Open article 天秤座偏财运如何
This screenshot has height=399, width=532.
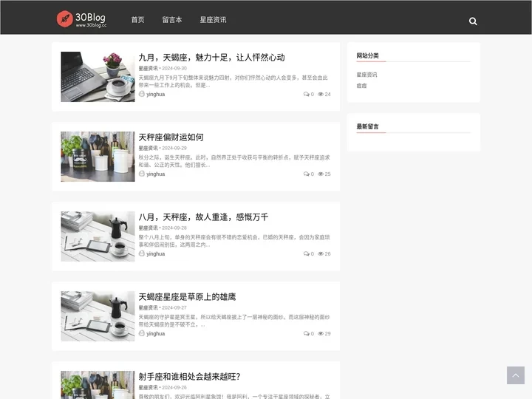point(171,137)
